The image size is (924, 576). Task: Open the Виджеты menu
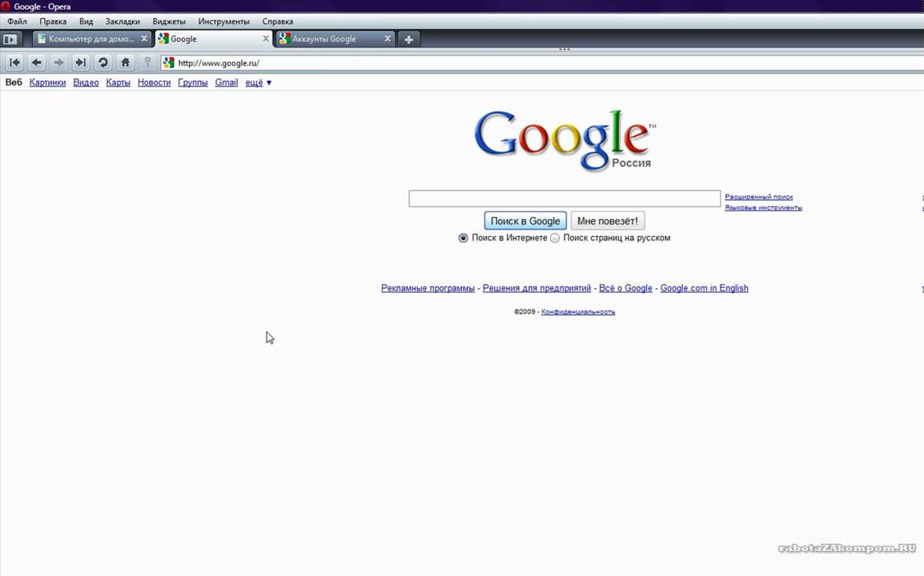coord(169,22)
